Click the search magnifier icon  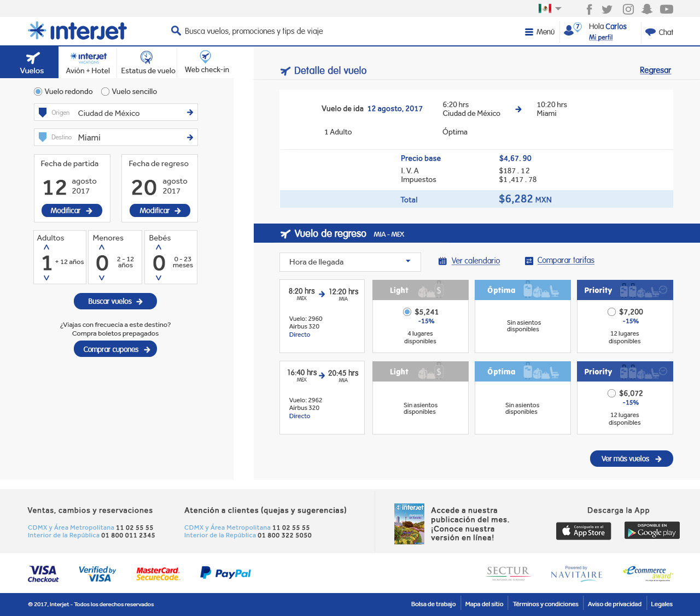point(176,31)
